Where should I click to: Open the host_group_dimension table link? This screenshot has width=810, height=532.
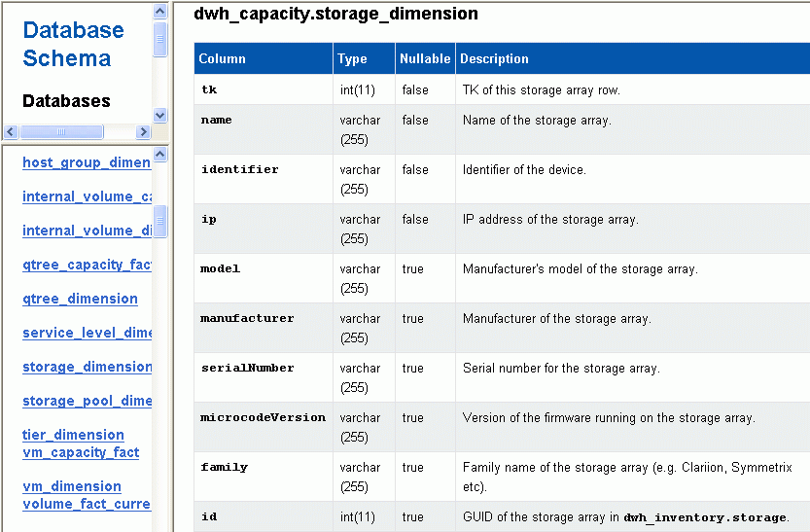tap(87, 162)
